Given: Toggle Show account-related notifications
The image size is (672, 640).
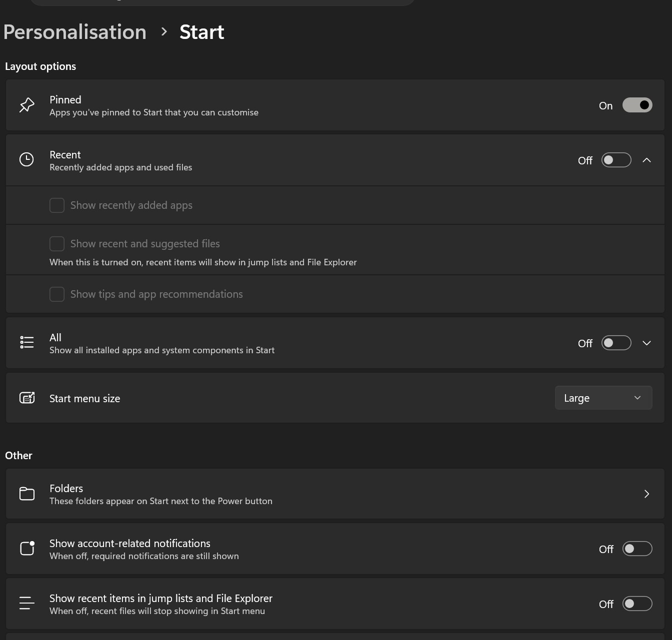Looking at the screenshot, I should pyautogui.click(x=637, y=549).
